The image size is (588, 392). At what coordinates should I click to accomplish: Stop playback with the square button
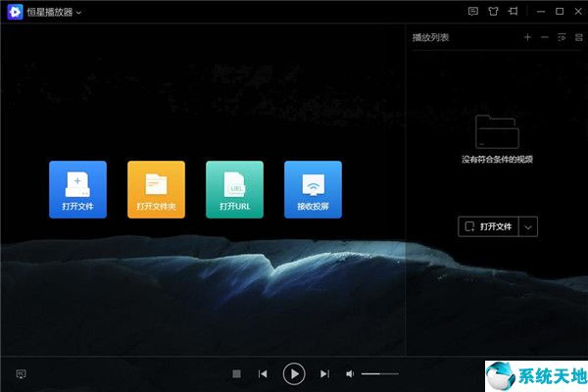[236, 373]
